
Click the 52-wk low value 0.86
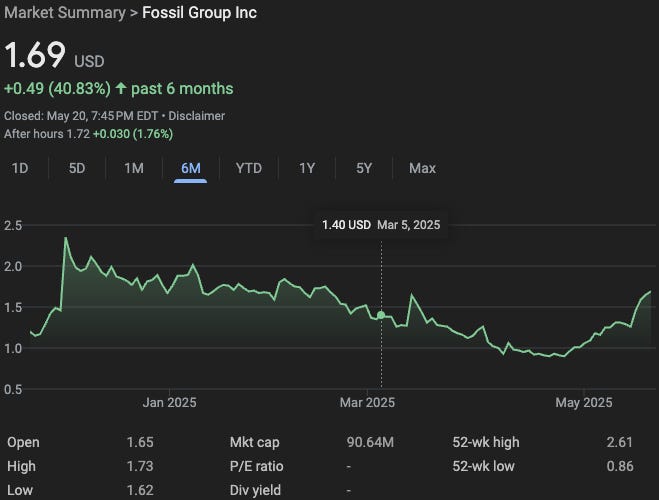click(619, 466)
